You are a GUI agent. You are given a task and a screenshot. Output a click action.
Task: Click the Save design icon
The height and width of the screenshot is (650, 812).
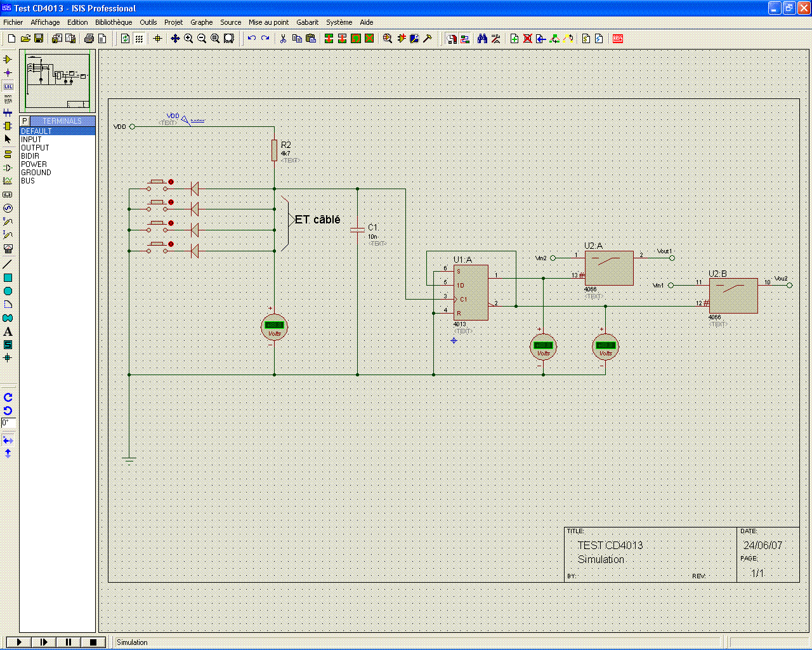(39, 39)
